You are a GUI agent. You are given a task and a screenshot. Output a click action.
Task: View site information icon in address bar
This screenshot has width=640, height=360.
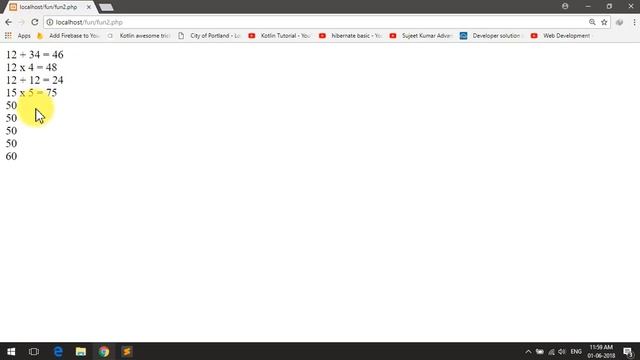pos(50,22)
